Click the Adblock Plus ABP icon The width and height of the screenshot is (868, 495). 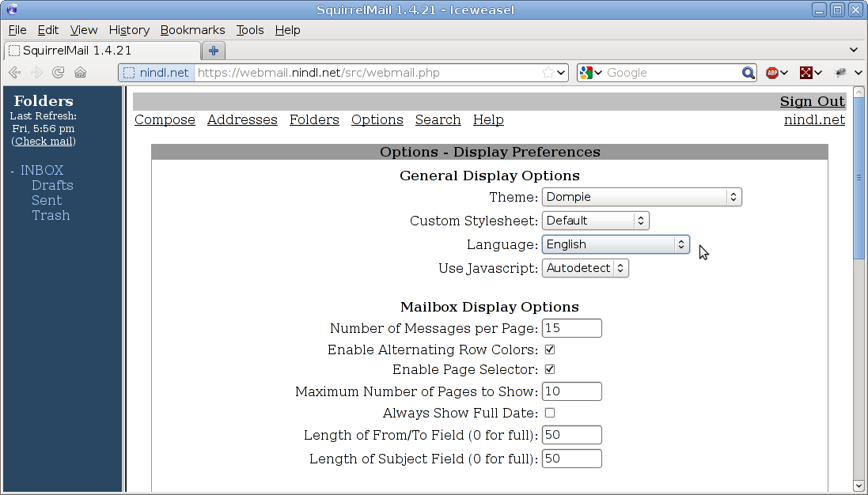pos(772,73)
